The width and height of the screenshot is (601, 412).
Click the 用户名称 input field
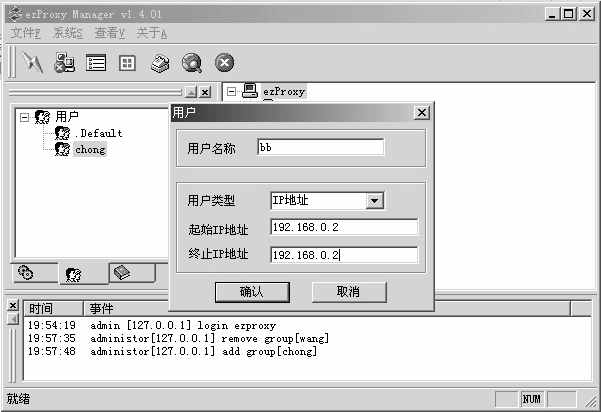[320, 147]
